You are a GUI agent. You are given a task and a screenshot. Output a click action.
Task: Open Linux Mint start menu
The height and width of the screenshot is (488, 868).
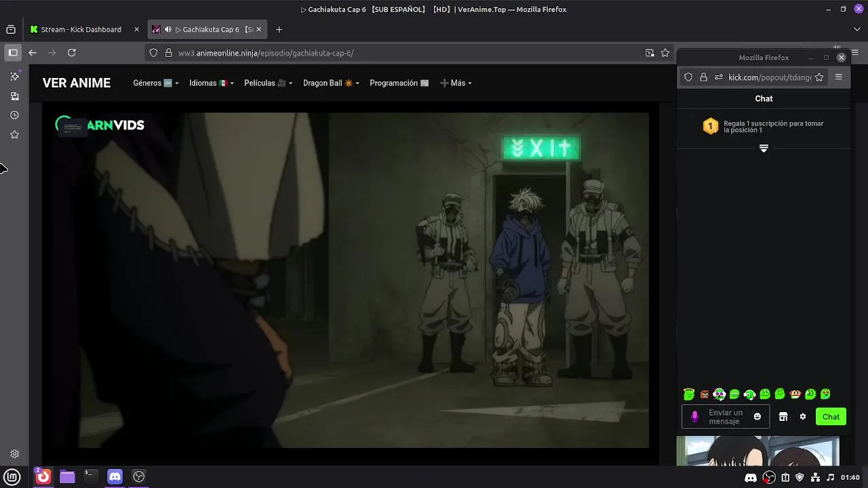pyautogui.click(x=12, y=476)
